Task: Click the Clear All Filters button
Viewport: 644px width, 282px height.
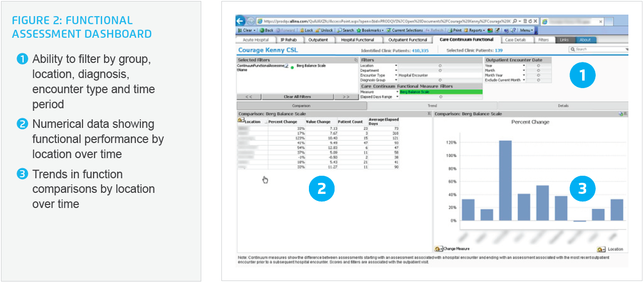Action: coord(297,97)
